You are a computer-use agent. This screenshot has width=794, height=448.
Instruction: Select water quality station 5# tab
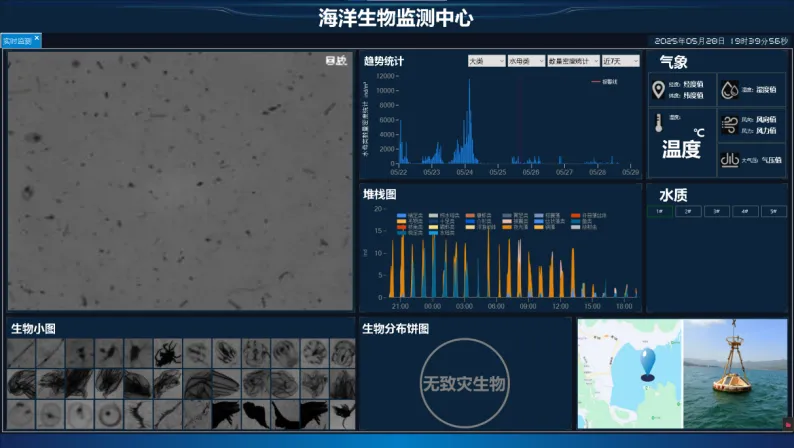[773, 211]
